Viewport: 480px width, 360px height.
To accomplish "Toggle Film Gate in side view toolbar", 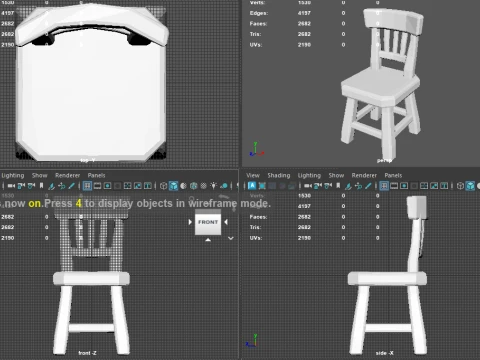I will coord(394,186).
